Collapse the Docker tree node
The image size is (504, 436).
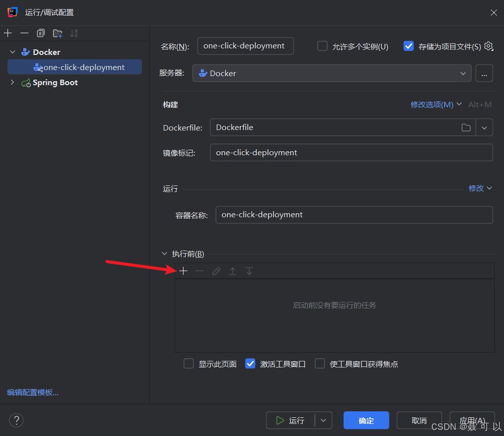[x=13, y=52]
